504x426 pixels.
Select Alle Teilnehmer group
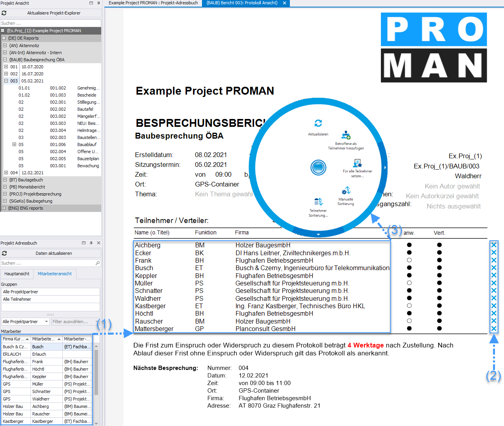pos(51,299)
